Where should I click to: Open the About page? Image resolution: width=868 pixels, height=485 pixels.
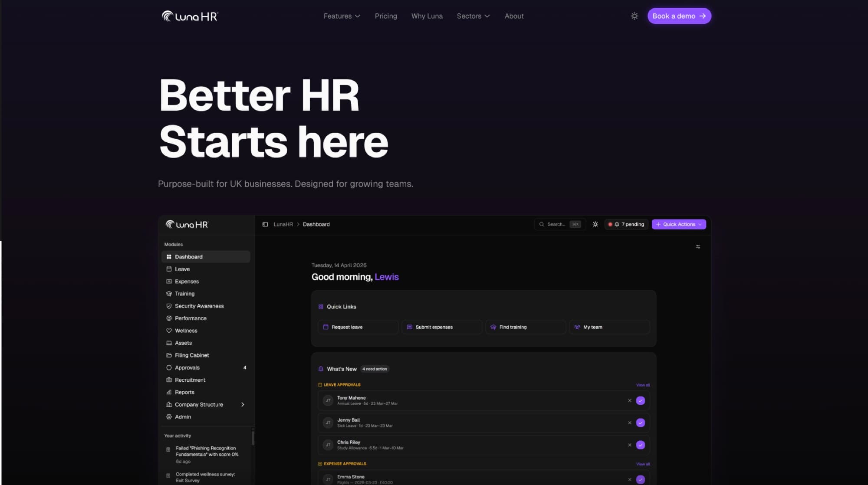tap(514, 16)
